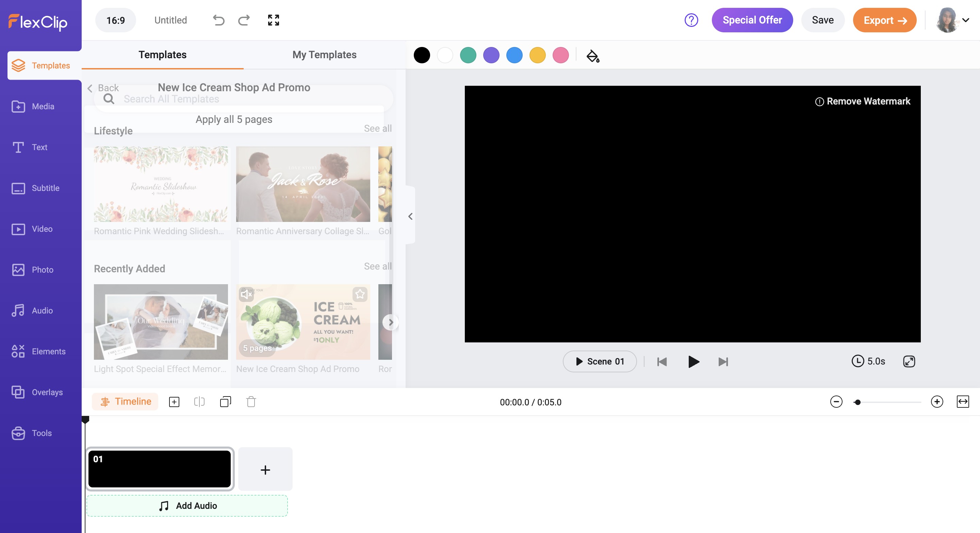This screenshot has height=533, width=980.
Task: Toggle mute on Ice Cream template
Action: pos(246,294)
